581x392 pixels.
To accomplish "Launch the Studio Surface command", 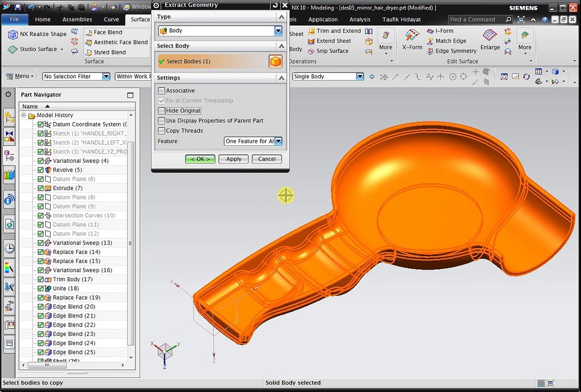I will click(35, 49).
